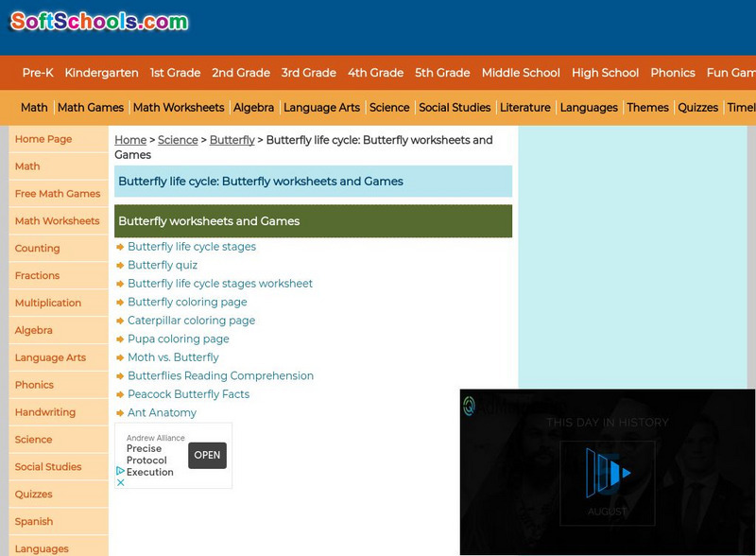This screenshot has height=556, width=756.
Task: Click the SoftSchools.com logo
Action: click(x=99, y=21)
